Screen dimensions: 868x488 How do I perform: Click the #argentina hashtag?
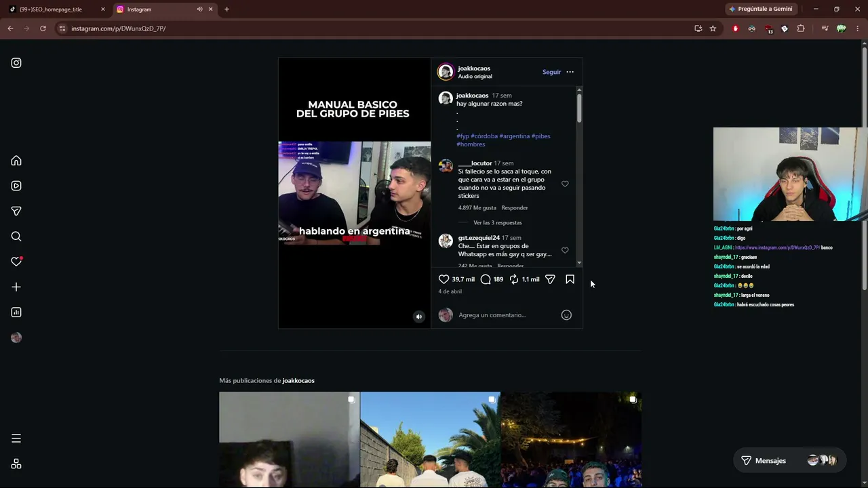[515, 136]
